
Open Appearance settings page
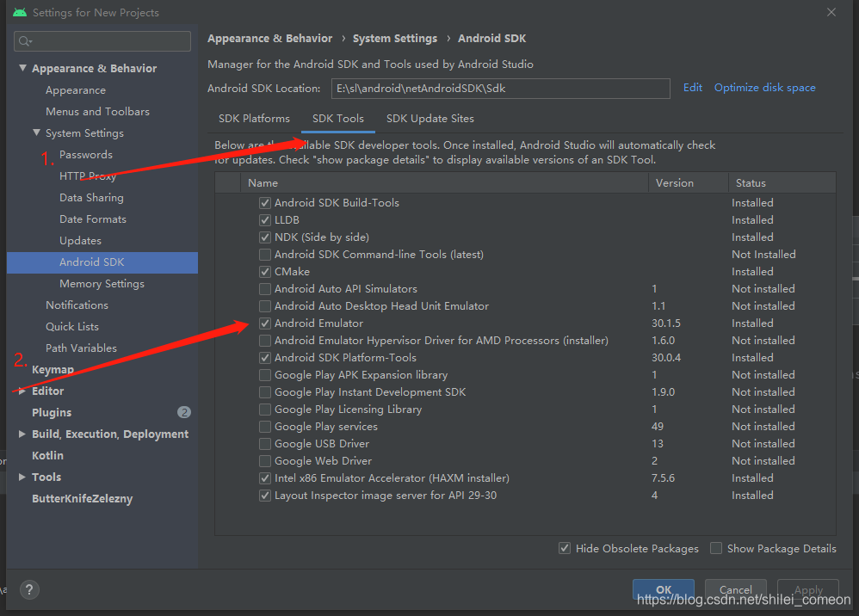tap(76, 90)
